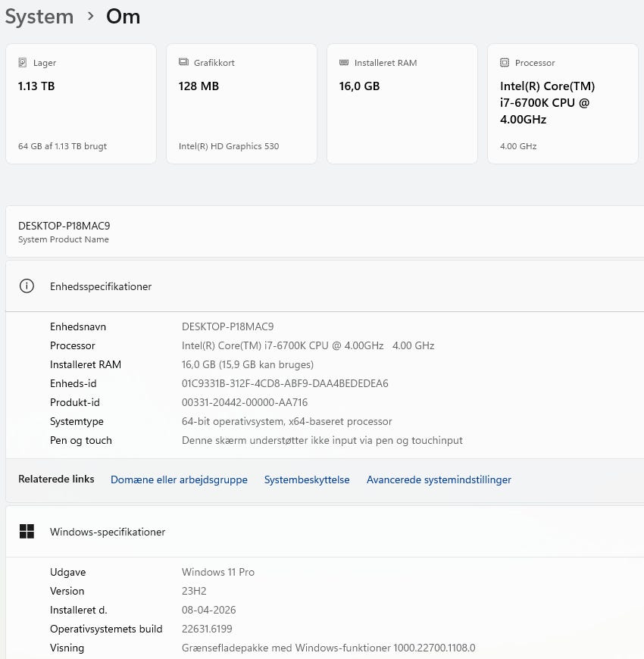Screen dimensions: 644x659
Task: Click the Grafikkort display icon
Action: [x=183, y=63]
